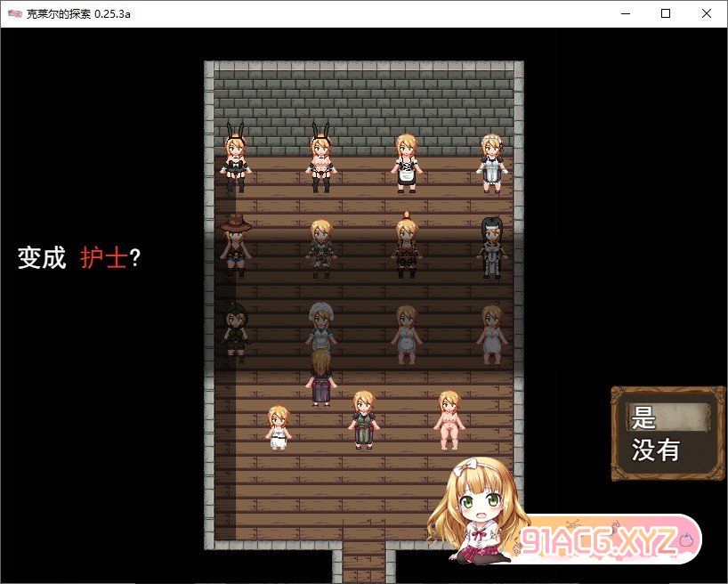Click the player character in purple dress
The width and height of the screenshot is (728, 584).
pos(320,378)
